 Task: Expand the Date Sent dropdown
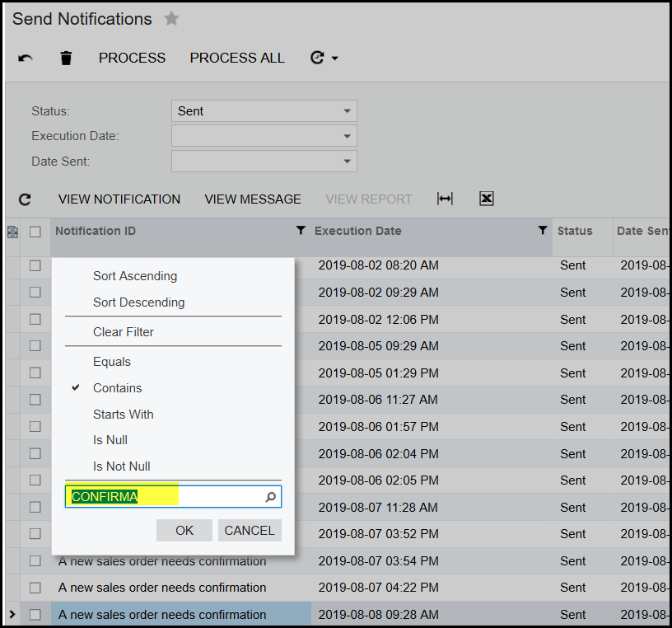pyautogui.click(x=347, y=162)
